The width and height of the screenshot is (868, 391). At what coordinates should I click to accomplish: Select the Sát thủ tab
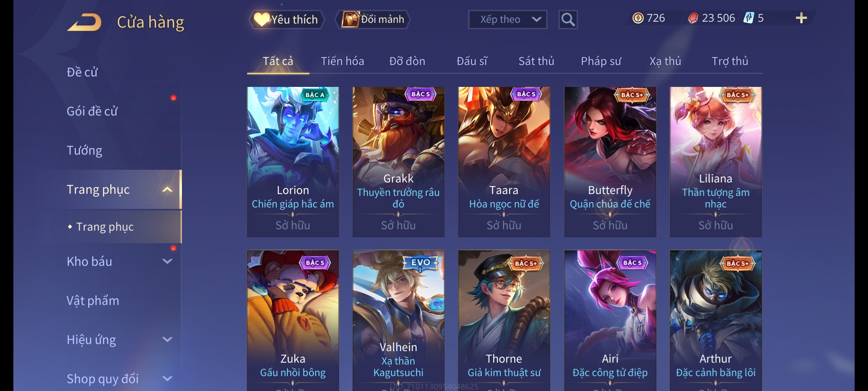pyautogui.click(x=536, y=61)
